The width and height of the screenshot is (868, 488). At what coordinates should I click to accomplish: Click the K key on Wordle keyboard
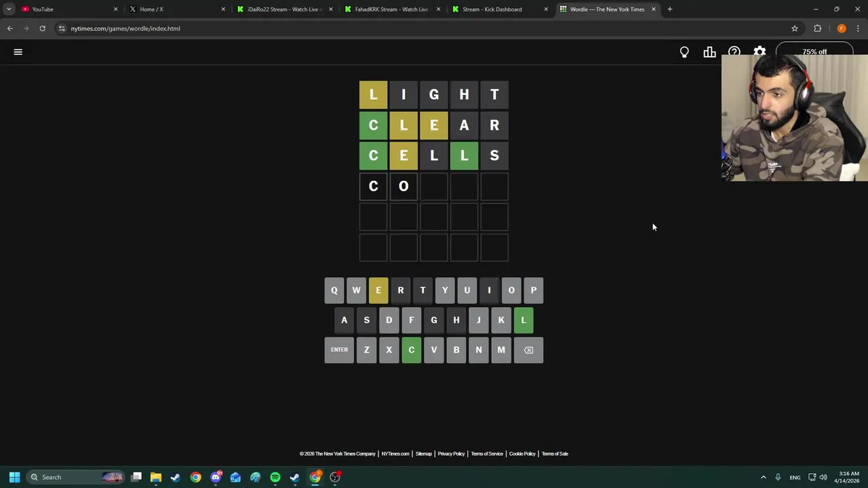(x=501, y=320)
